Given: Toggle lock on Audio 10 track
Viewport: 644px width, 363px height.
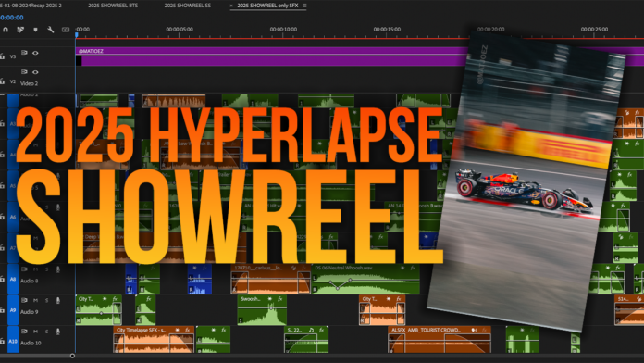Looking at the screenshot, I should point(3,341).
